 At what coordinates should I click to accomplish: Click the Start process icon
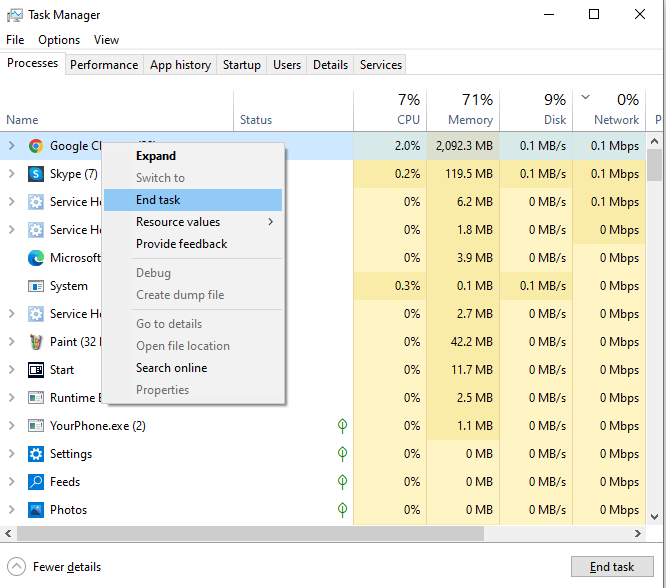tap(36, 370)
